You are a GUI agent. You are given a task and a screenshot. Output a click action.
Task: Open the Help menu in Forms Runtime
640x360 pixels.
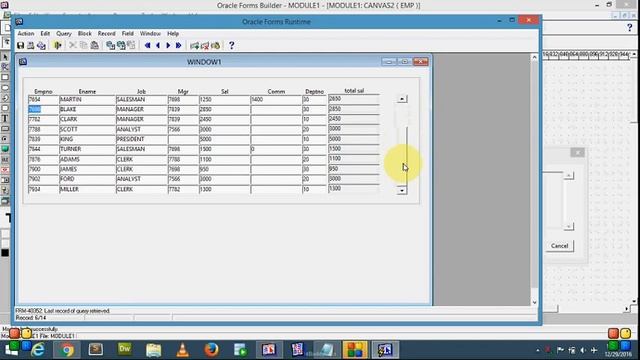click(173, 33)
